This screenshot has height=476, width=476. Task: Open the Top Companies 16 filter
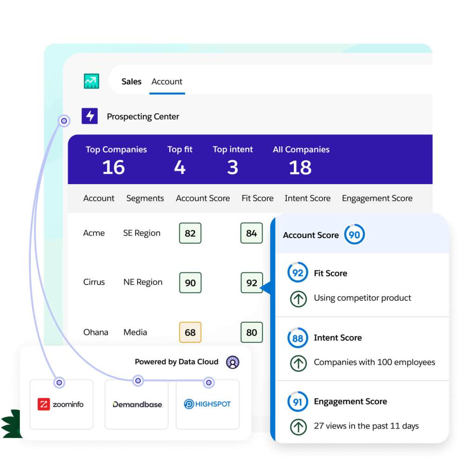(x=116, y=160)
